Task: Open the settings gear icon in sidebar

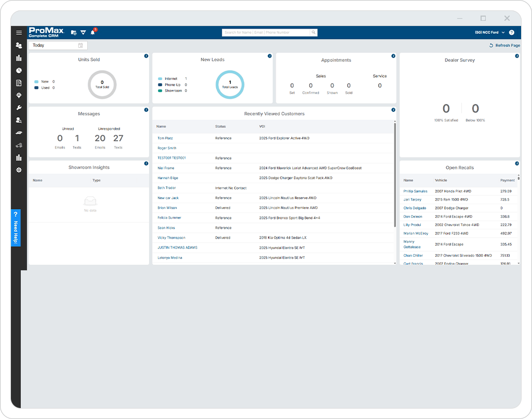Action: [19, 170]
